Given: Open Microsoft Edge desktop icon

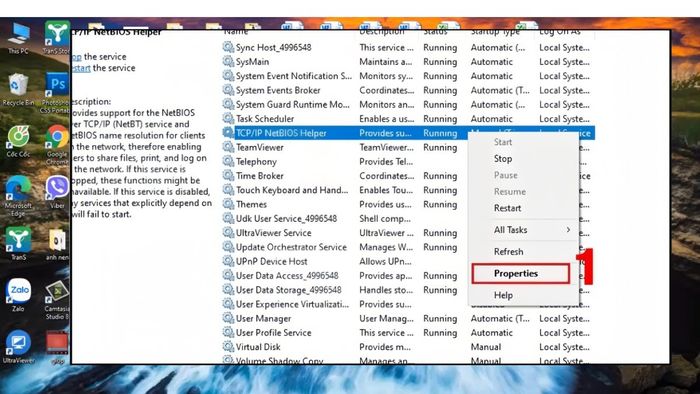Looking at the screenshot, I should (x=18, y=195).
